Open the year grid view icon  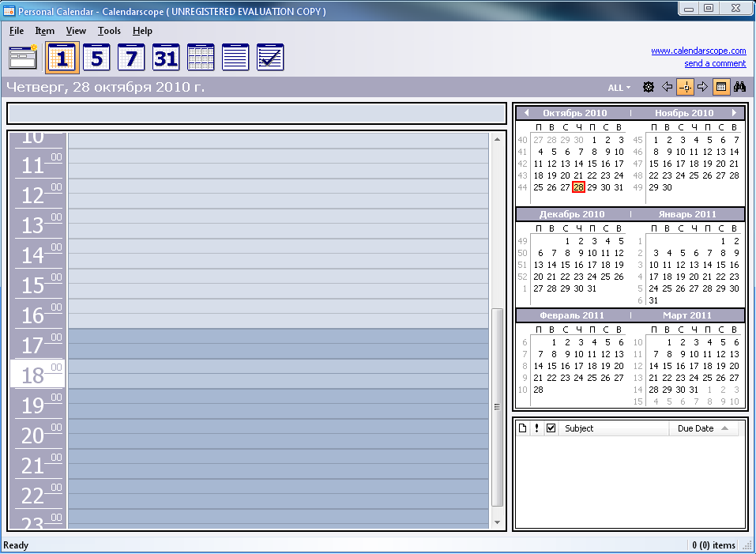coord(201,58)
